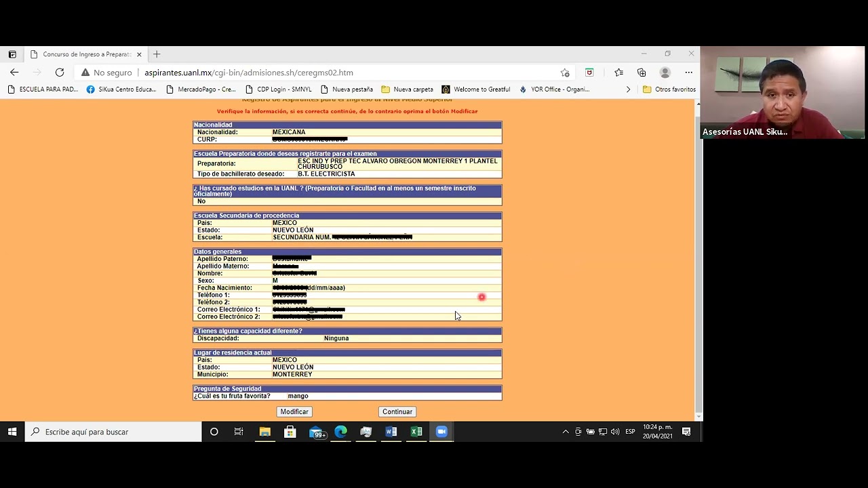Open the Mail app with 99+ badge
This screenshot has width=868, height=488.
coord(317,432)
